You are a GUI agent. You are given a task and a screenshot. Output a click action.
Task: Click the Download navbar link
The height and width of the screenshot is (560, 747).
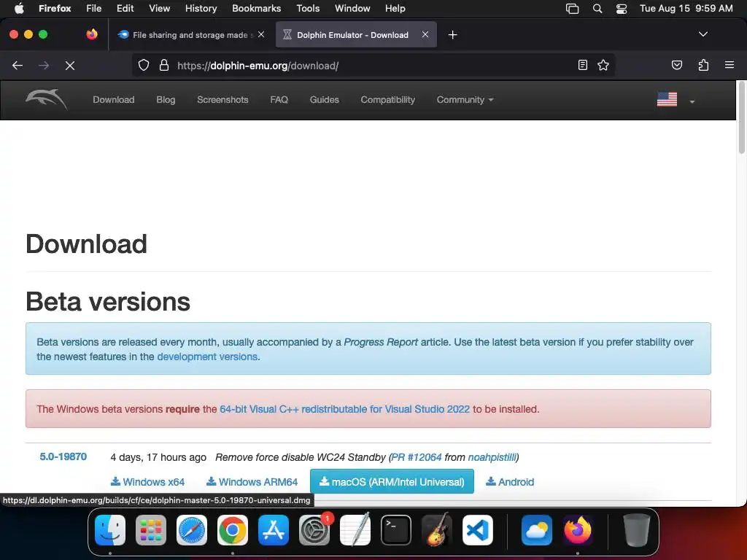[113, 99]
